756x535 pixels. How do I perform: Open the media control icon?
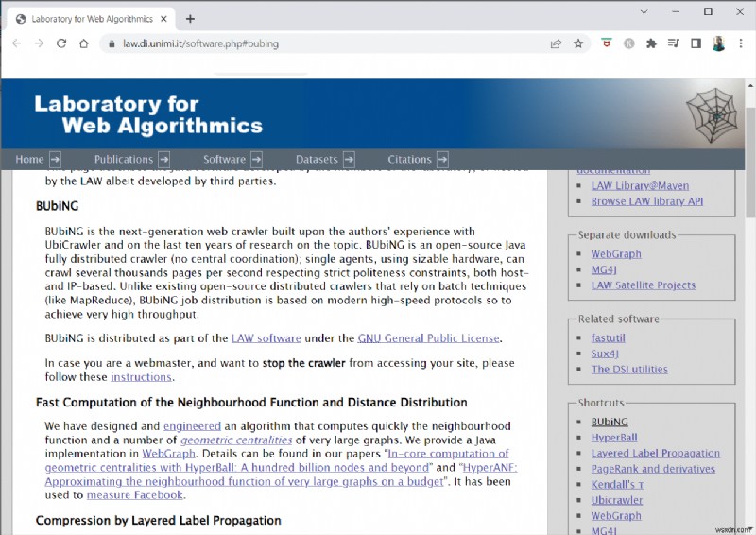click(673, 43)
